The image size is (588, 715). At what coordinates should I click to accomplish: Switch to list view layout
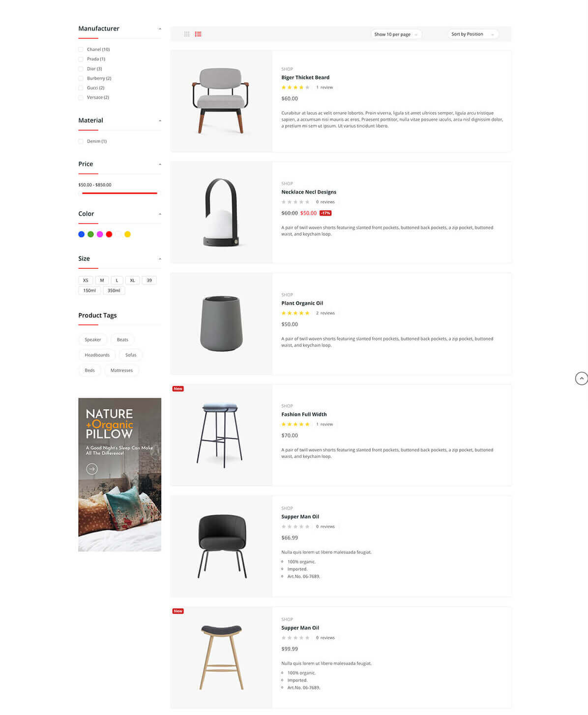pos(198,34)
